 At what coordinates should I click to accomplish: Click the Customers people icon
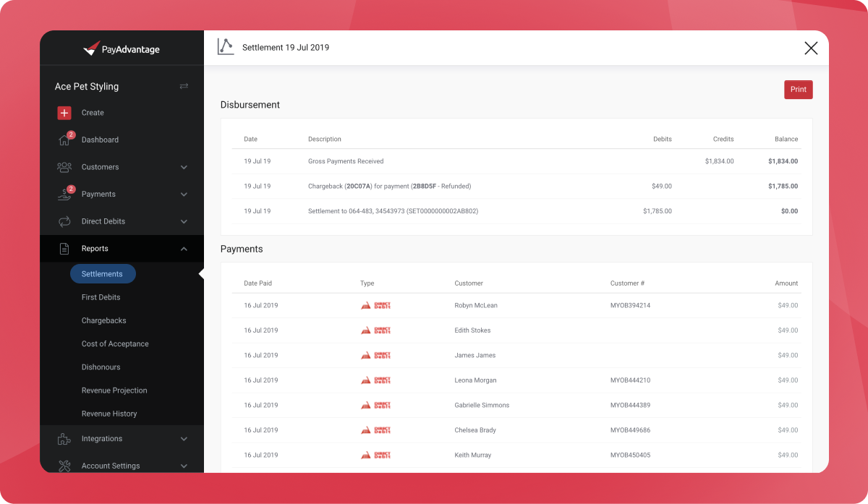pyautogui.click(x=64, y=167)
